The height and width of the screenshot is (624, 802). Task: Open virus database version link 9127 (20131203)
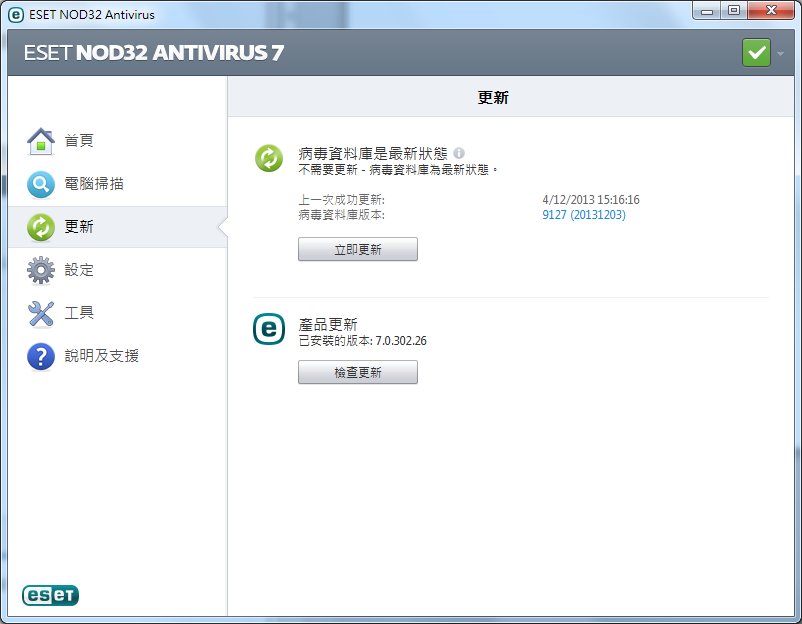(584, 214)
